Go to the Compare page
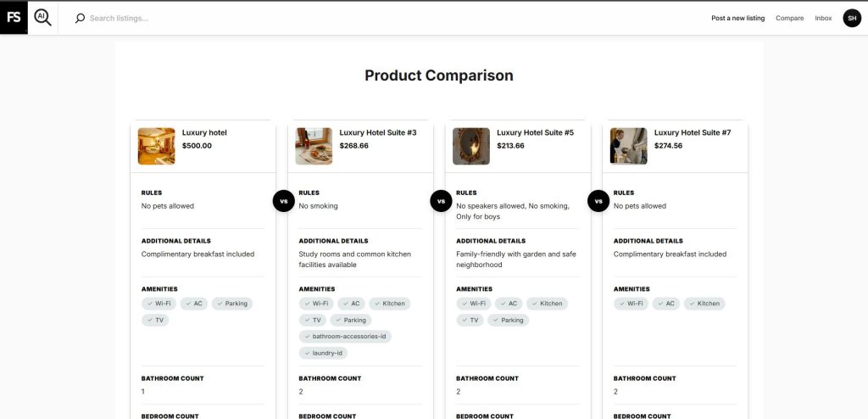The image size is (868, 419). (789, 18)
